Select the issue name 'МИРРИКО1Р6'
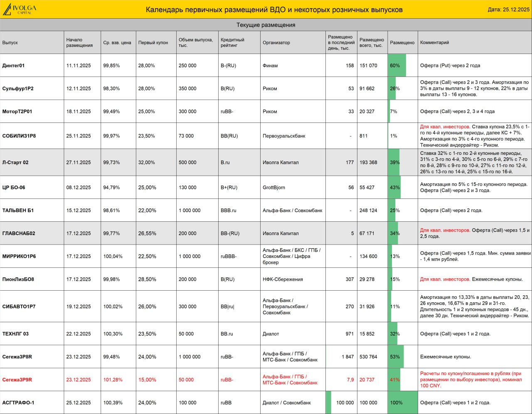Viewport: 532px width, 414px height. tap(19, 256)
